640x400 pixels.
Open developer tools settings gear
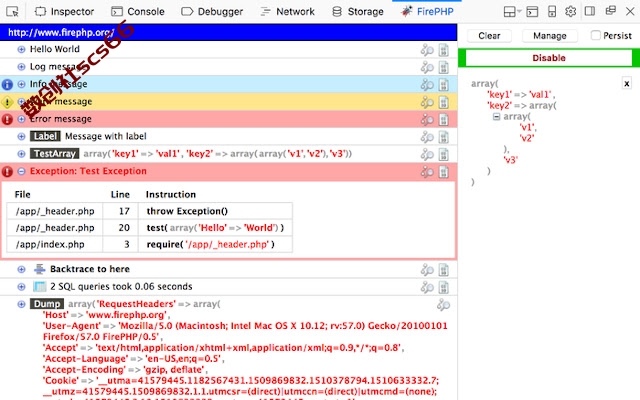point(571,11)
